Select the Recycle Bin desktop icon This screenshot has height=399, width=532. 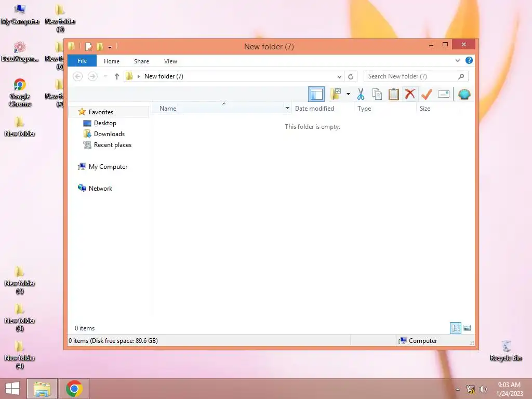[x=506, y=351]
